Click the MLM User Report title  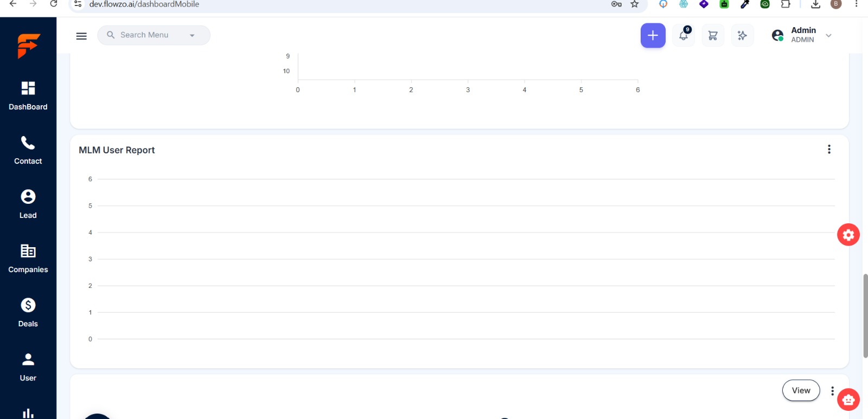pyautogui.click(x=117, y=150)
